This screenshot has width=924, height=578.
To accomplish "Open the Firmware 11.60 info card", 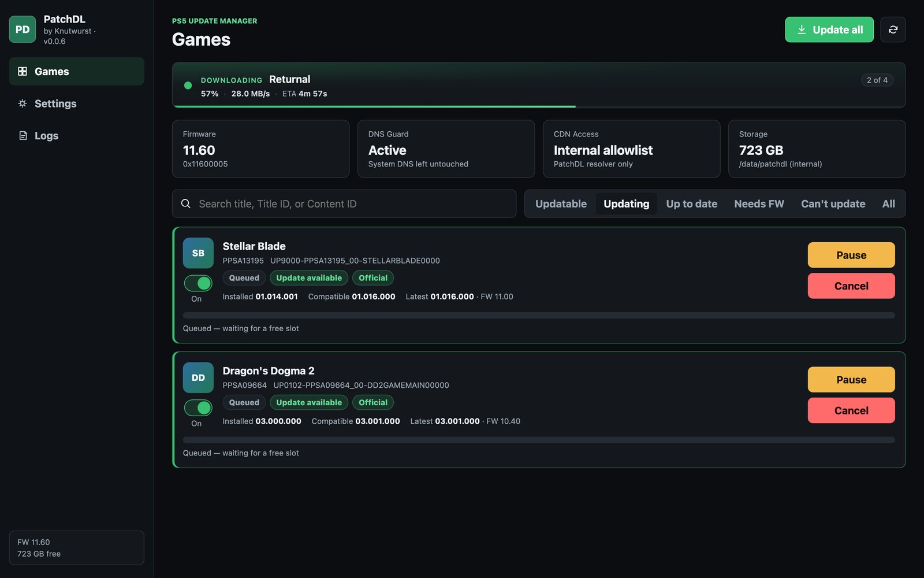I will pyautogui.click(x=260, y=149).
